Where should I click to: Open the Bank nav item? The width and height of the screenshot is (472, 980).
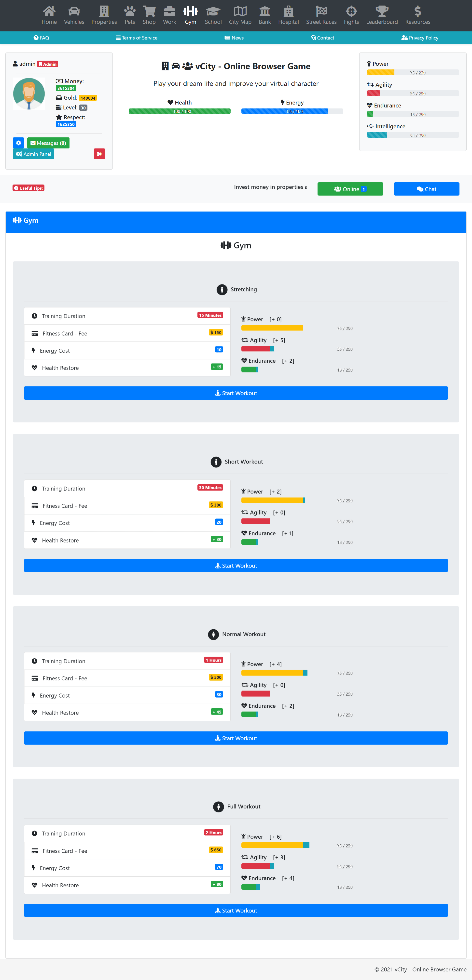[x=264, y=15]
